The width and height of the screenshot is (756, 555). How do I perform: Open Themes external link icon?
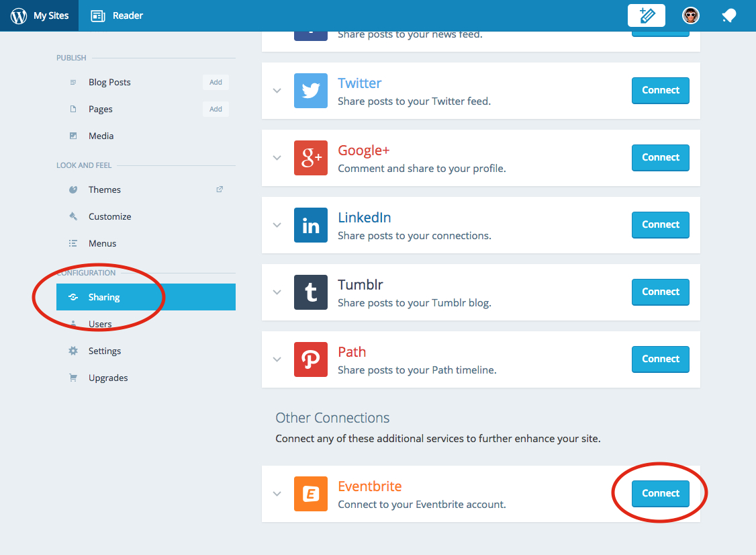click(x=220, y=189)
